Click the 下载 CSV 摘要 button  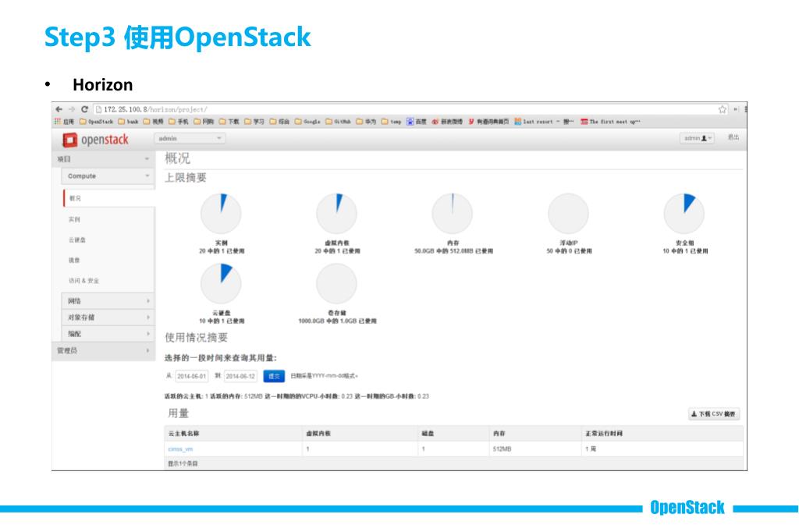tap(714, 413)
